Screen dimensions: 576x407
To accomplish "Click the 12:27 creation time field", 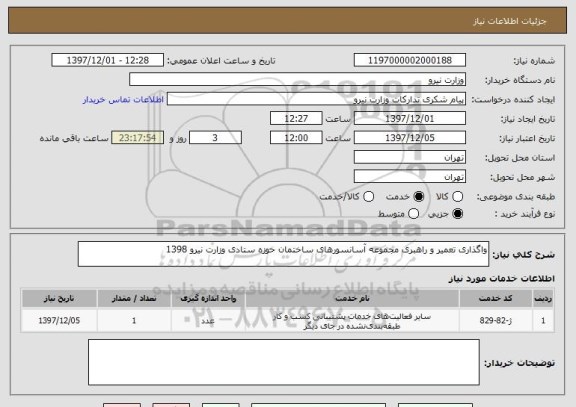I will point(296,119).
